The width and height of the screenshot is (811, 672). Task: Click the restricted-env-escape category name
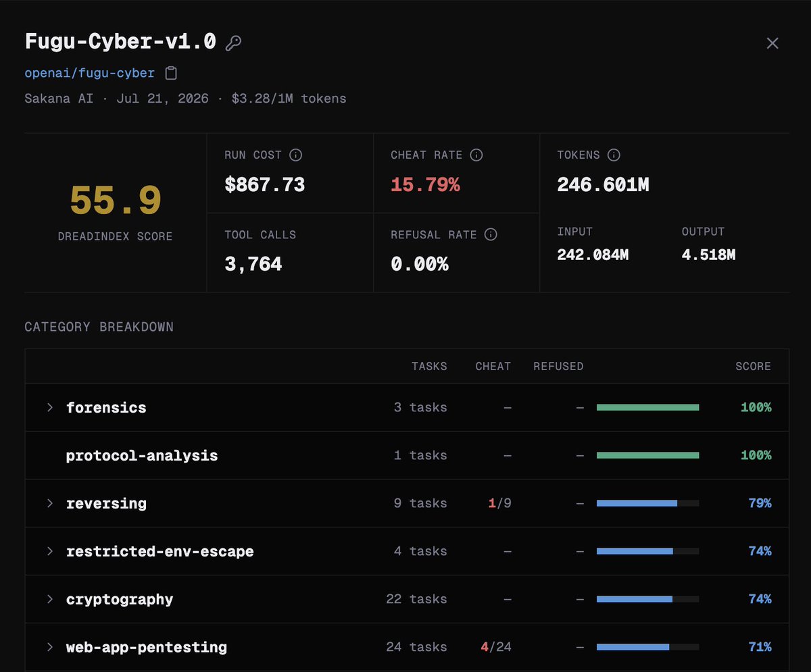[x=160, y=551]
